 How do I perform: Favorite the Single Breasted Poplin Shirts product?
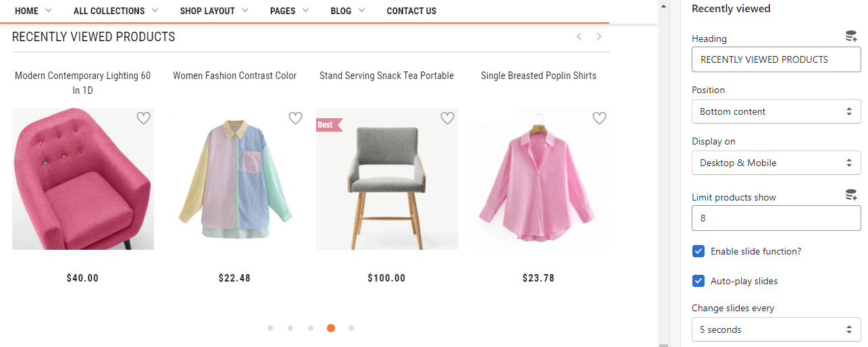click(599, 118)
